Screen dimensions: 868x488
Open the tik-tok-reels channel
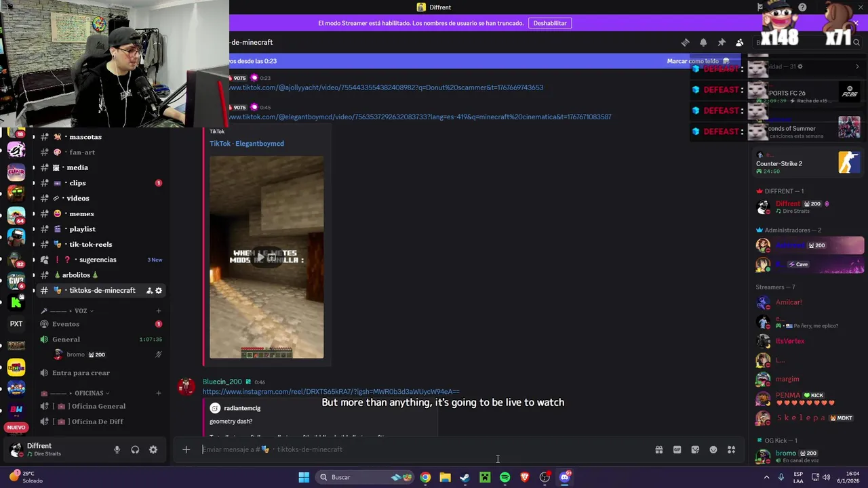(x=100, y=245)
